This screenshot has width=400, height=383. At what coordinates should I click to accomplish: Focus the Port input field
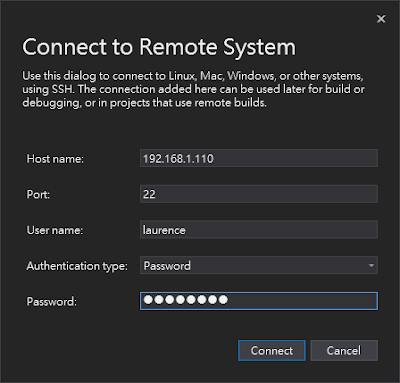point(259,194)
